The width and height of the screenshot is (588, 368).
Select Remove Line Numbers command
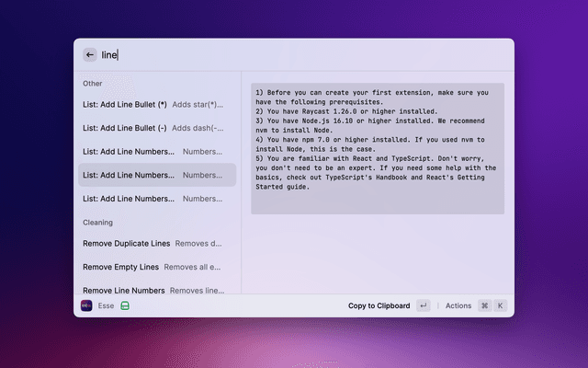click(x=124, y=290)
